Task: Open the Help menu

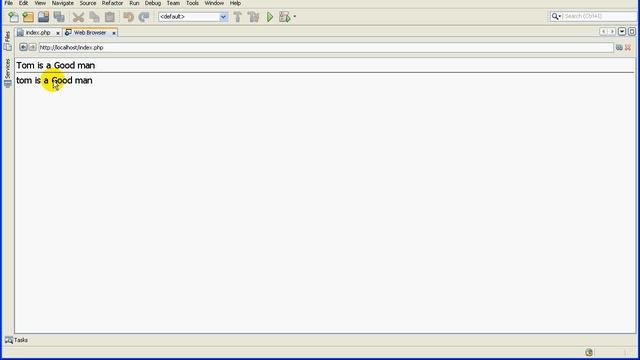Action: [x=235, y=3]
